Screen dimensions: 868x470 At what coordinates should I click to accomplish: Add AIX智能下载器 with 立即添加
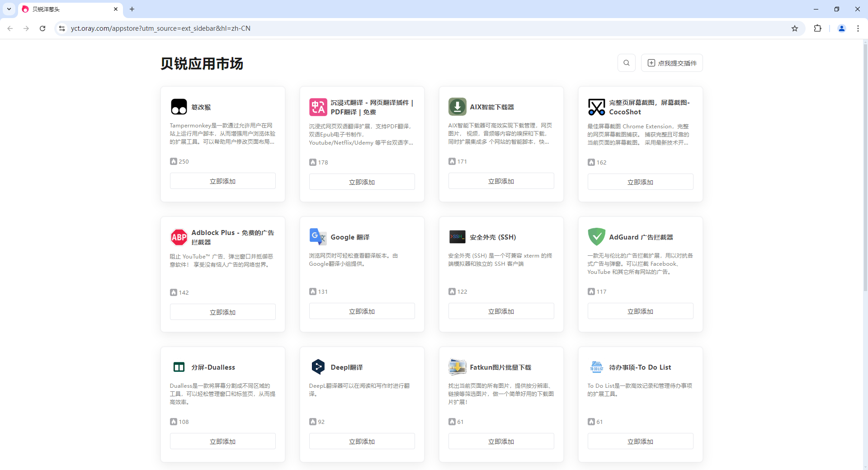point(501,181)
